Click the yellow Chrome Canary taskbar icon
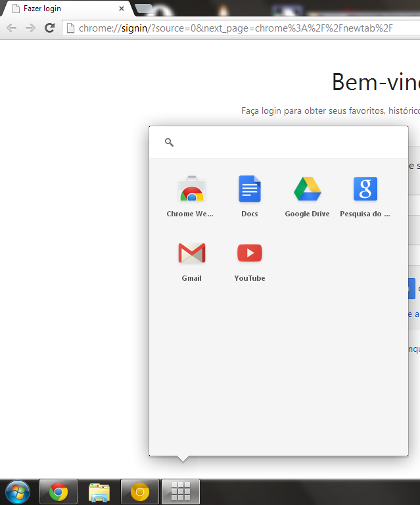The image size is (420, 505). [140, 491]
